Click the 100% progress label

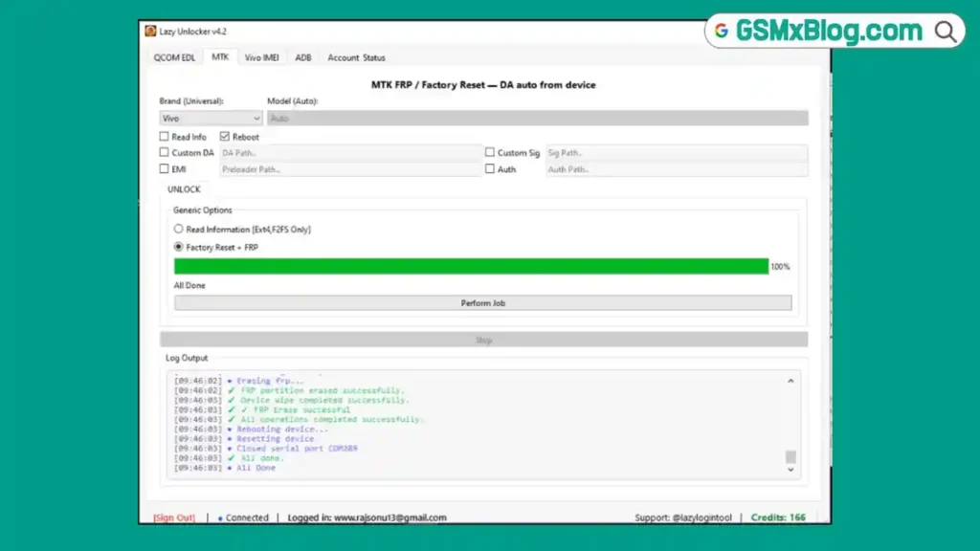780,267
